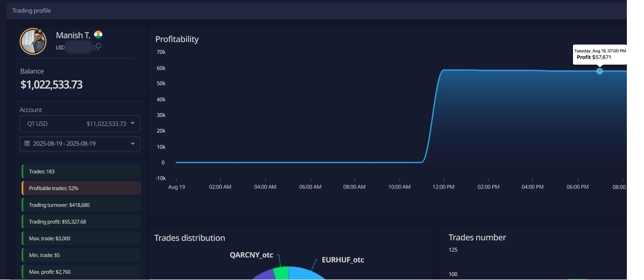Click the 12:00 PM axis label
The height and width of the screenshot is (280, 644).
[x=443, y=187]
